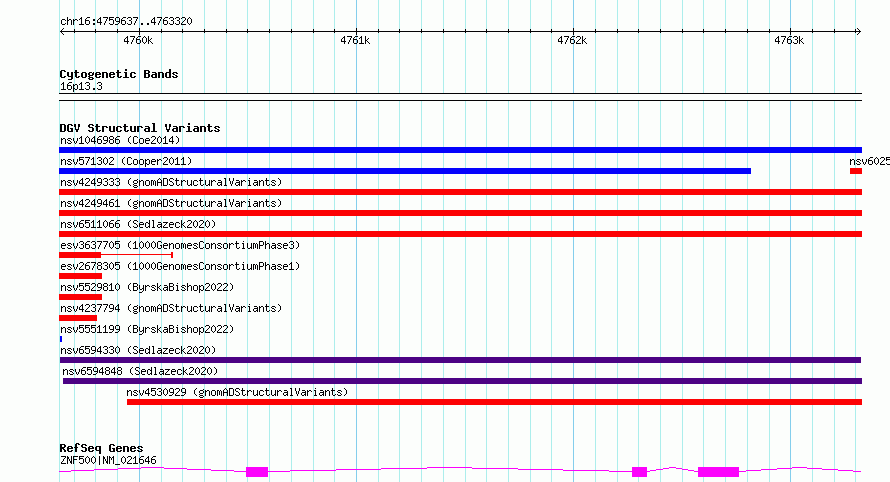Click the 4760k ruler label
This screenshot has height=482, width=890.
tap(138, 40)
